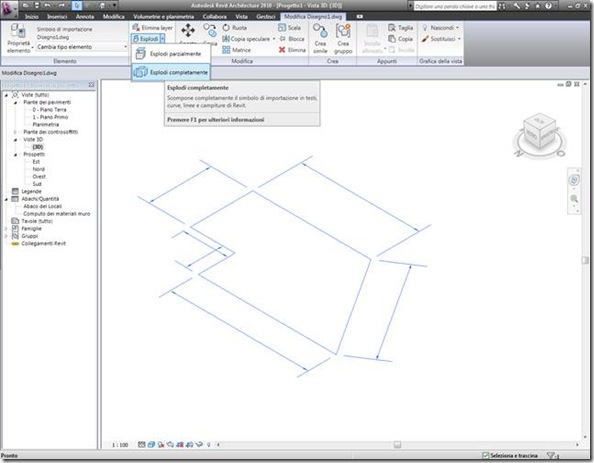Click the Crea simile tool

pyautogui.click(x=320, y=38)
